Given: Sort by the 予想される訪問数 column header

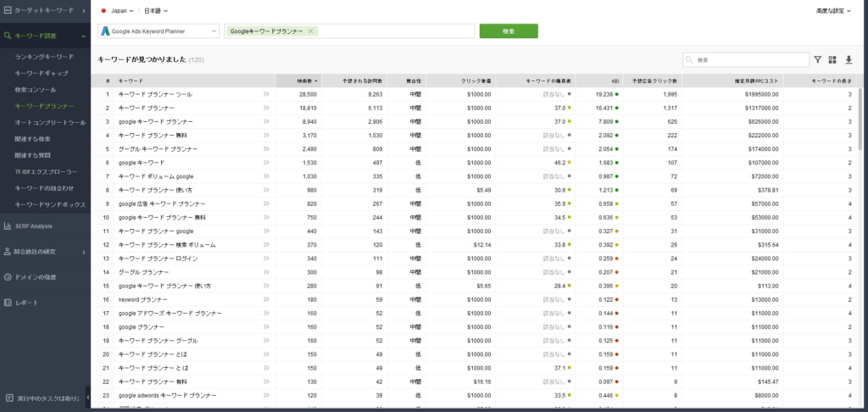Looking at the screenshot, I should tap(354, 81).
